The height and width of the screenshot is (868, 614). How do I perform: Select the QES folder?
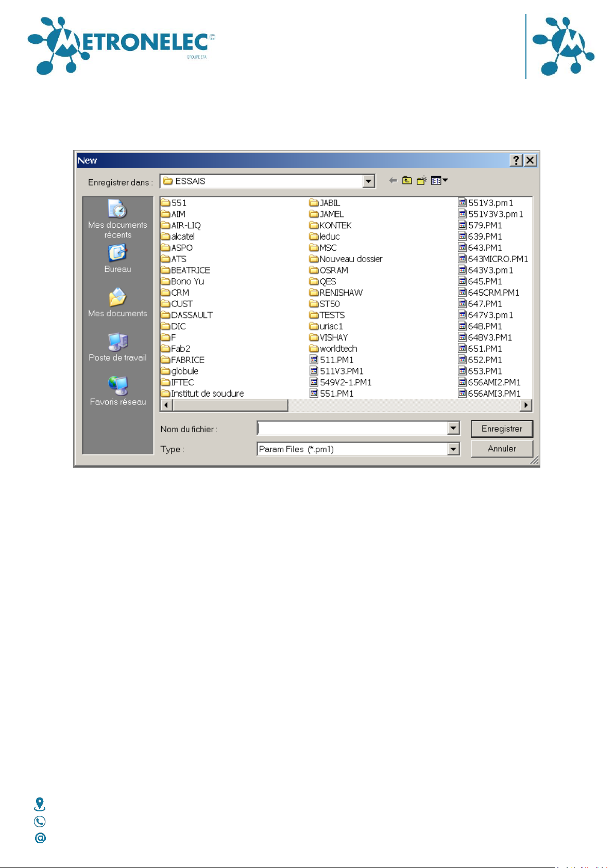point(323,281)
